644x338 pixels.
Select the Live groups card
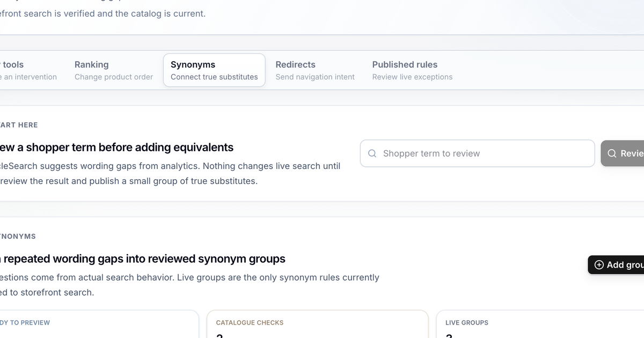coord(540,324)
